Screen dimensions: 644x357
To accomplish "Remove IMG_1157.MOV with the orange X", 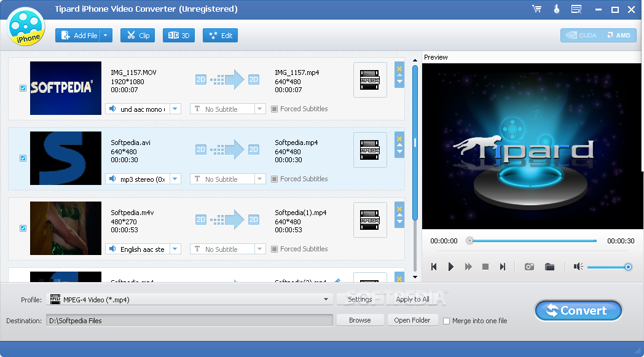I will click(x=399, y=68).
